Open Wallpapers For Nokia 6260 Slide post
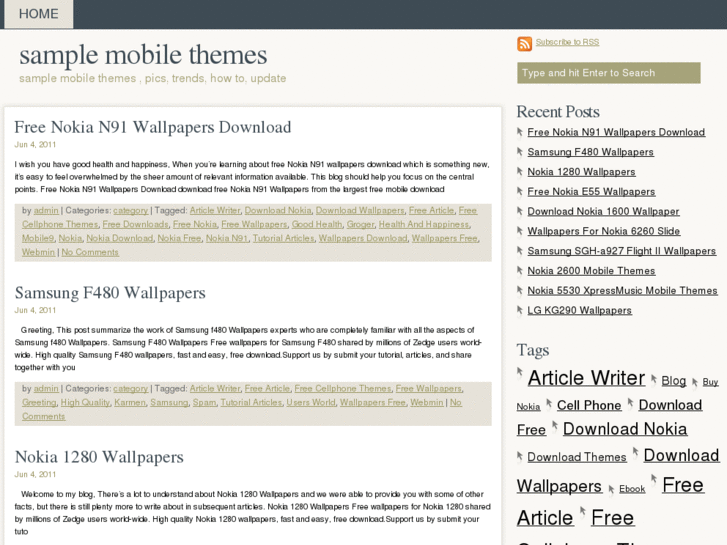 coord(604,231)
